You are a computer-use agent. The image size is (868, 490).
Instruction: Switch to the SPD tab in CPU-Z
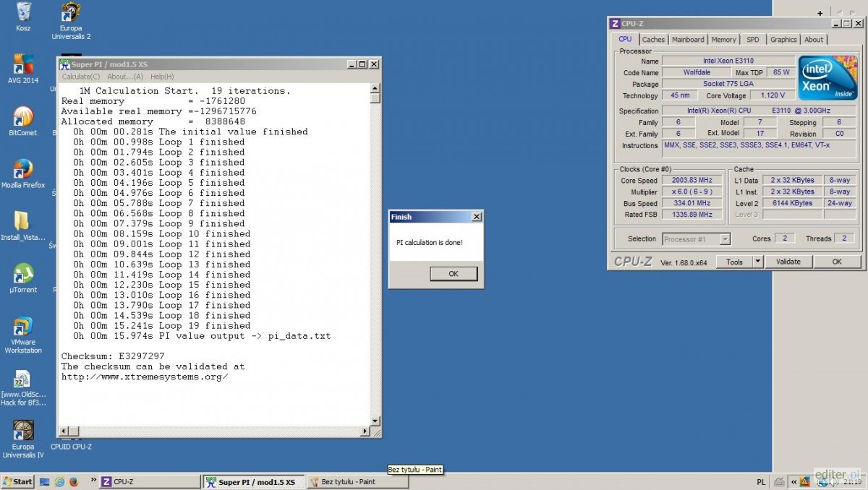[753, 40]
